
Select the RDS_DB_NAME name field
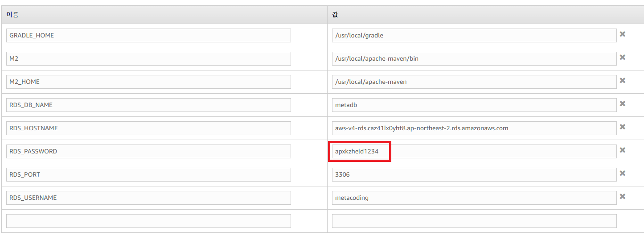coord(148,105)
